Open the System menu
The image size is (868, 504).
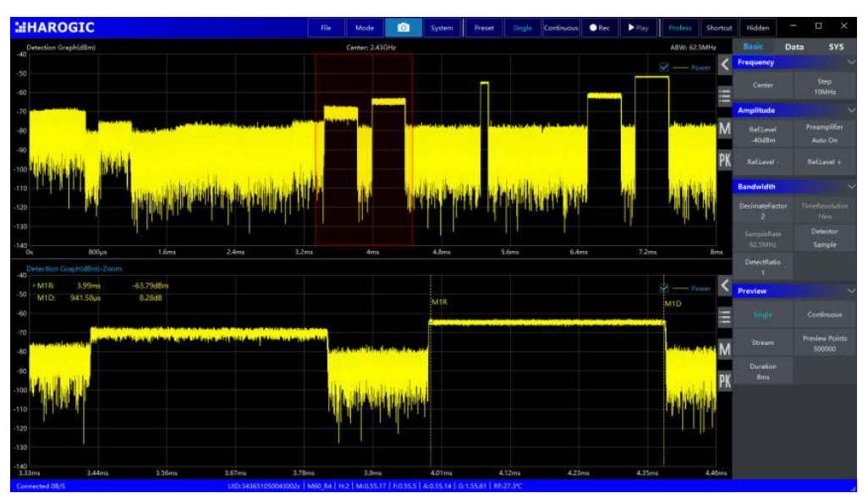click(x=442, y=28)
